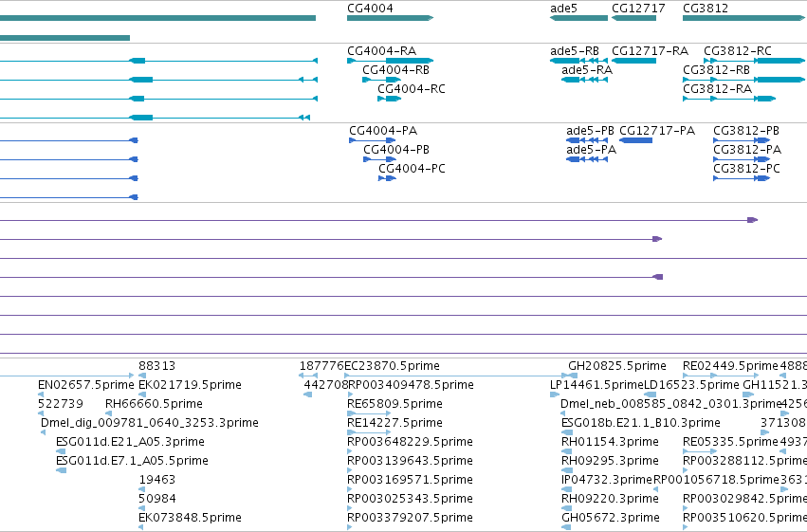Screen dimensions: 807x532
Task: Open protein CG4004-PA label
Action: [x=383, y=131]
